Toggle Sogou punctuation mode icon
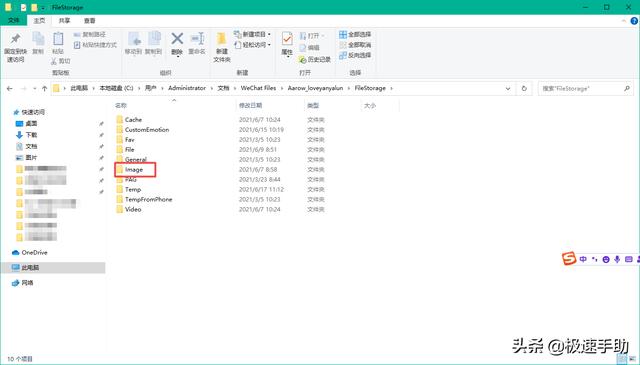 click(x=595, y=259)
